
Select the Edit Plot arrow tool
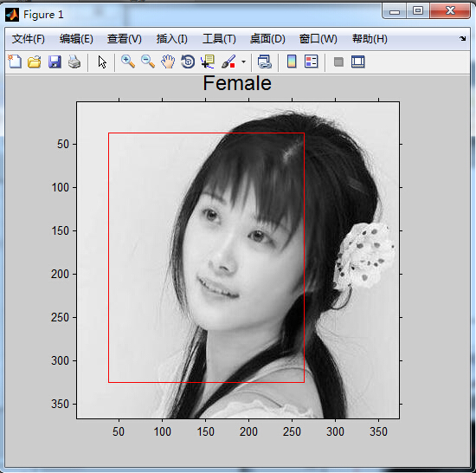102,62
